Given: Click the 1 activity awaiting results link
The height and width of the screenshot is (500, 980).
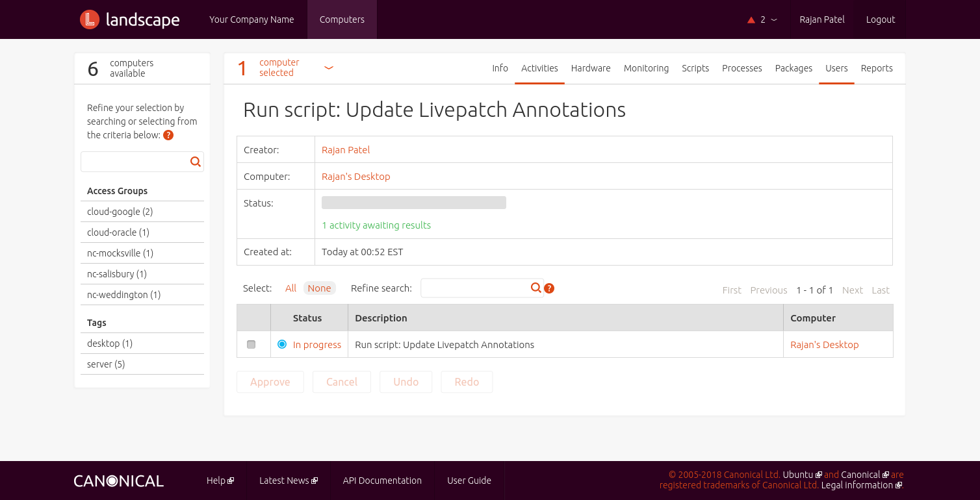Looking at the screenshot, I should pos(376,225).
